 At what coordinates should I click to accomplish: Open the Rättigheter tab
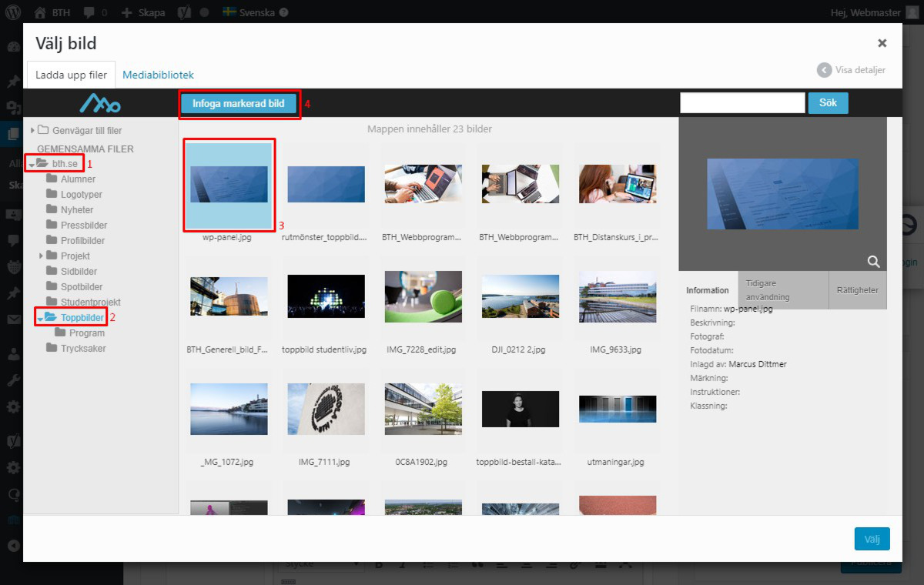click(x=858, y=290)
